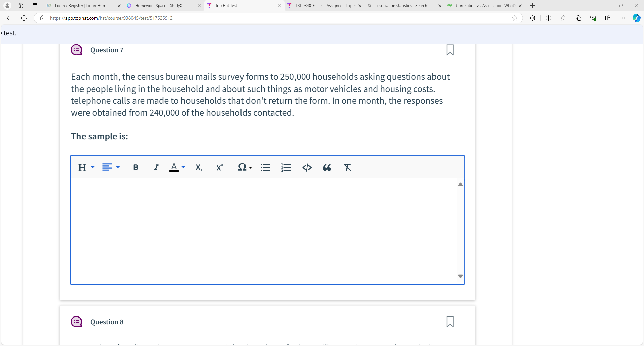Click the browser address bar URL

111,18
